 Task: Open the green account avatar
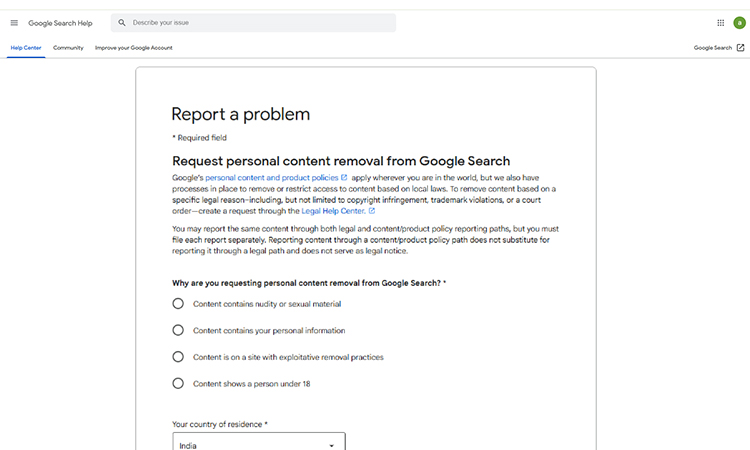tap(739, 22)
